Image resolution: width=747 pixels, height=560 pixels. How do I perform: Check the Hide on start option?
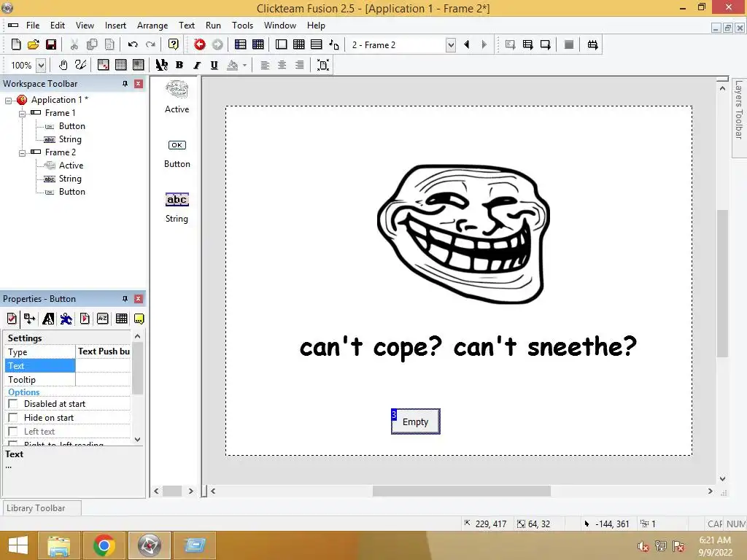click(x=13, y=418)
